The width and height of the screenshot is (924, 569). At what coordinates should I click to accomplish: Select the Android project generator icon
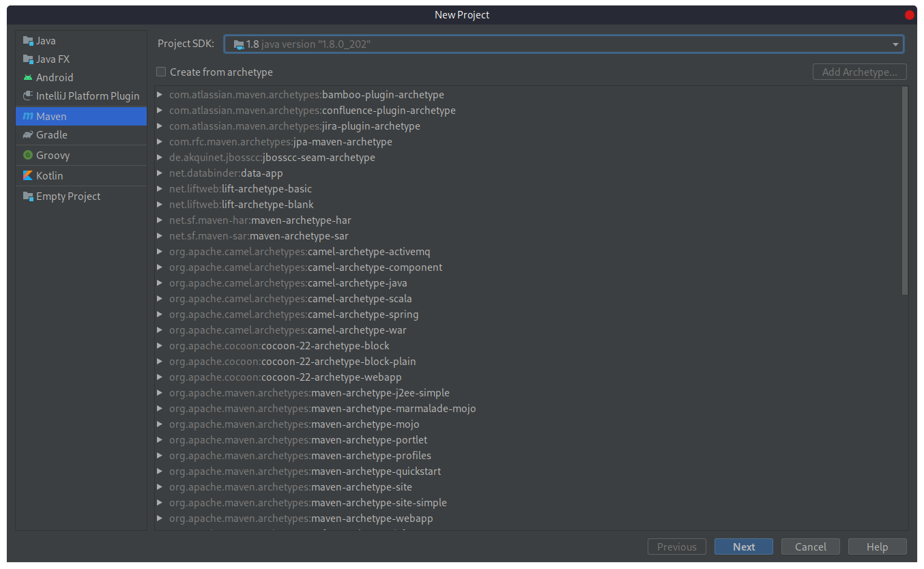pyautogui.click(x=27, y=77)
